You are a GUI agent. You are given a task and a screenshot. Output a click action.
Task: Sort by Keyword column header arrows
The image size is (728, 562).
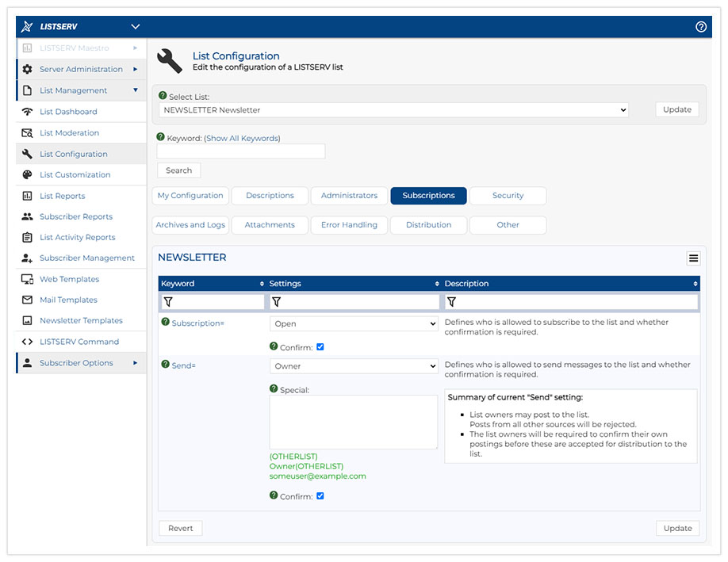click(x=262, y=284)
